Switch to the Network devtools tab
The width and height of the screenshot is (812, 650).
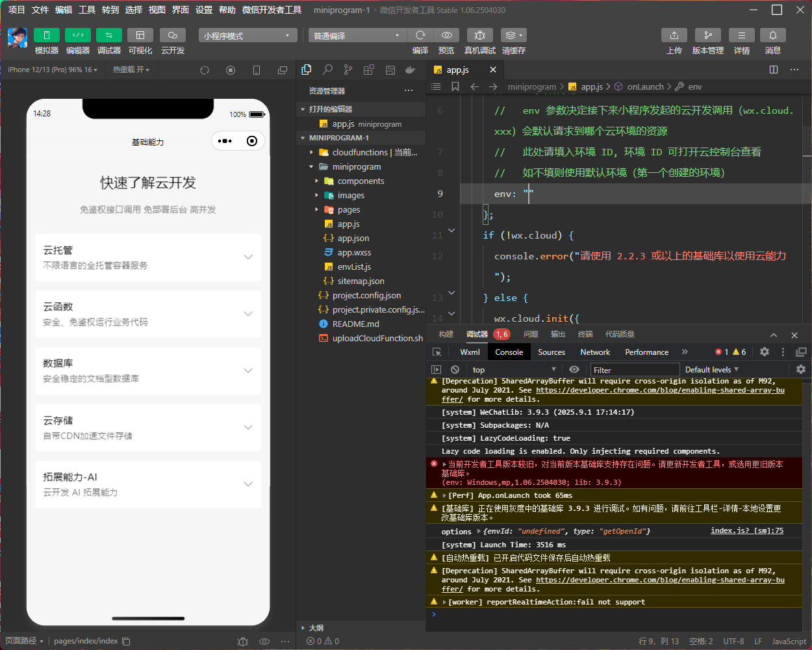[595, 352]
